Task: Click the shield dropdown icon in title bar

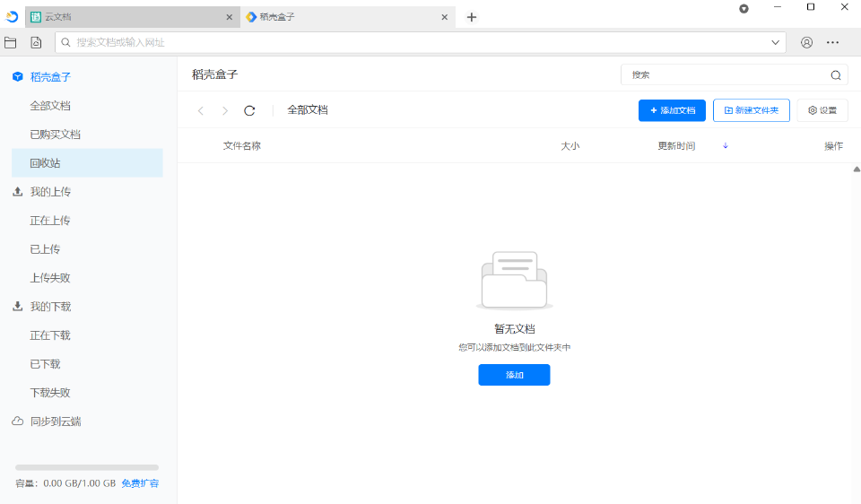Action: pyautogui.click(x=744, y=9)
